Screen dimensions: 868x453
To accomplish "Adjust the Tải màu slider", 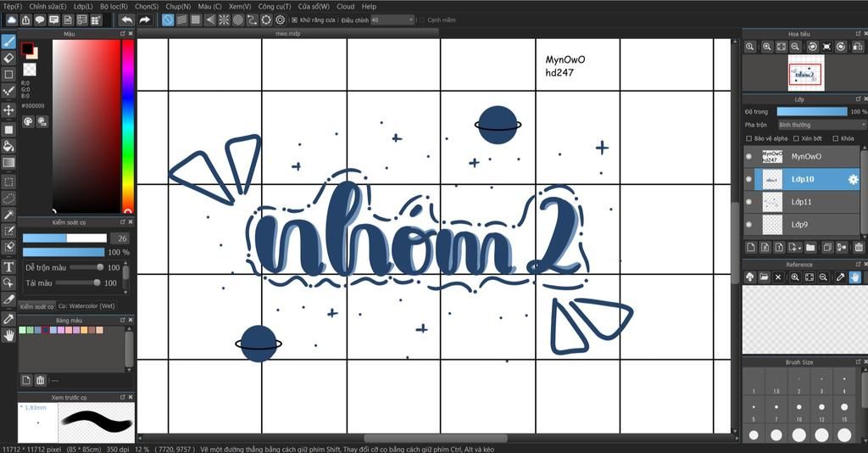I will click(x=79, y=283).
